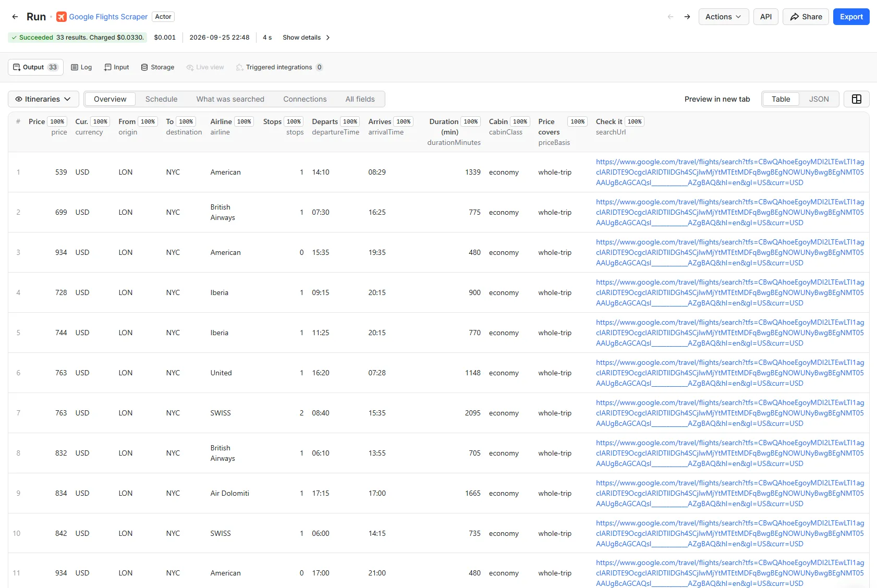
Task: Click the run date 2026-09-25 22:48
Action: click(x=220, y=38)
